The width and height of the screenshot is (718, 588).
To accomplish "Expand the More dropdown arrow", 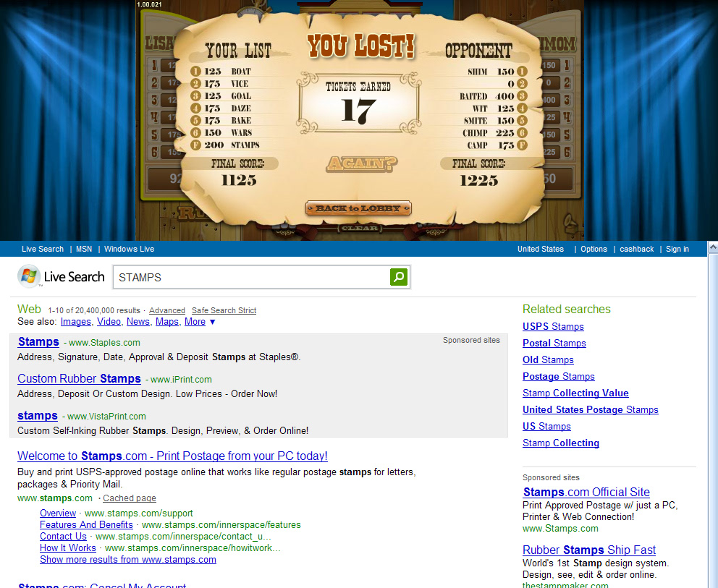I will tap(213, 322).
